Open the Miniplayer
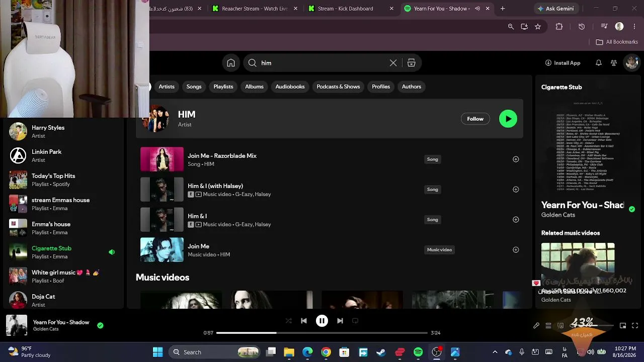 tap(623, 326)
